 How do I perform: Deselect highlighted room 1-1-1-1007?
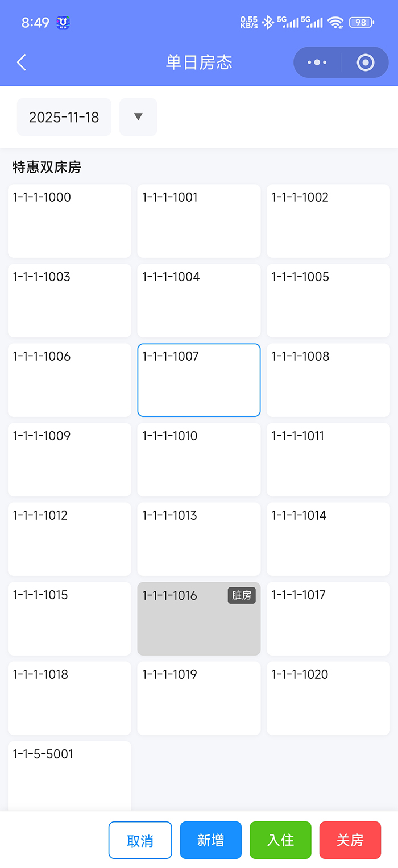point(199,380)
